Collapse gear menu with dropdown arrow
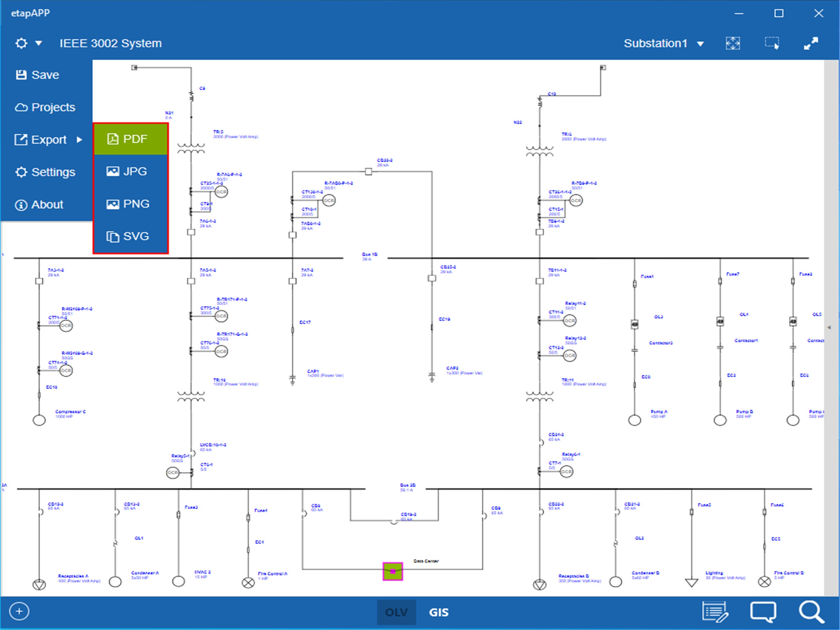The image size is (840, 630). (38, 43)
